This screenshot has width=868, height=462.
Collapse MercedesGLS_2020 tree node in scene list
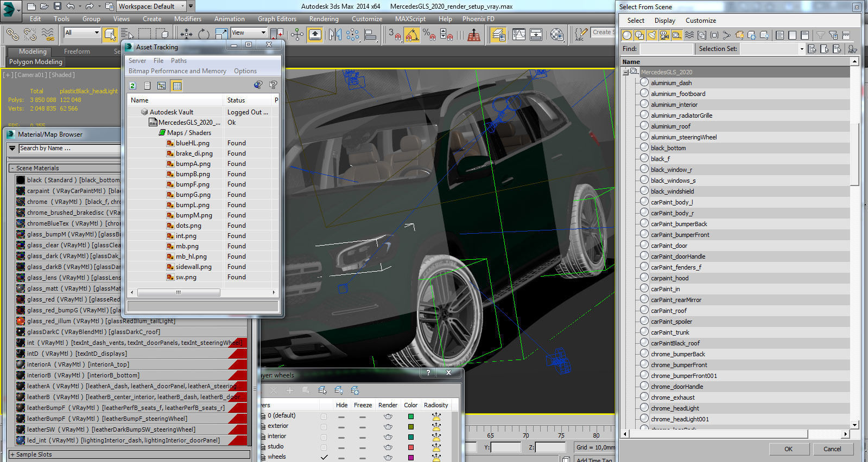[625, 72]
